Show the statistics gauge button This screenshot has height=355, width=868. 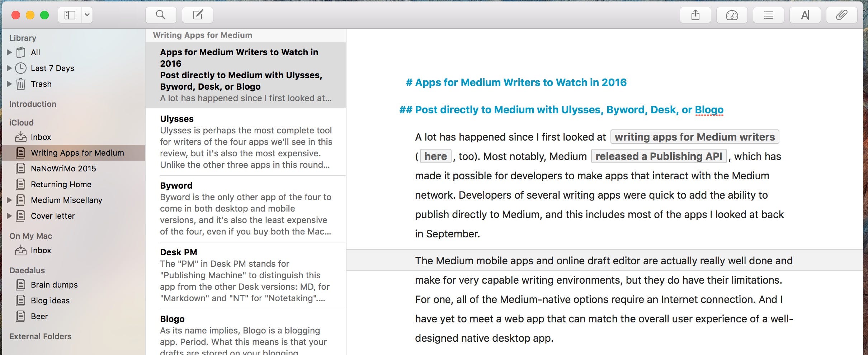(x=732, y=15)
